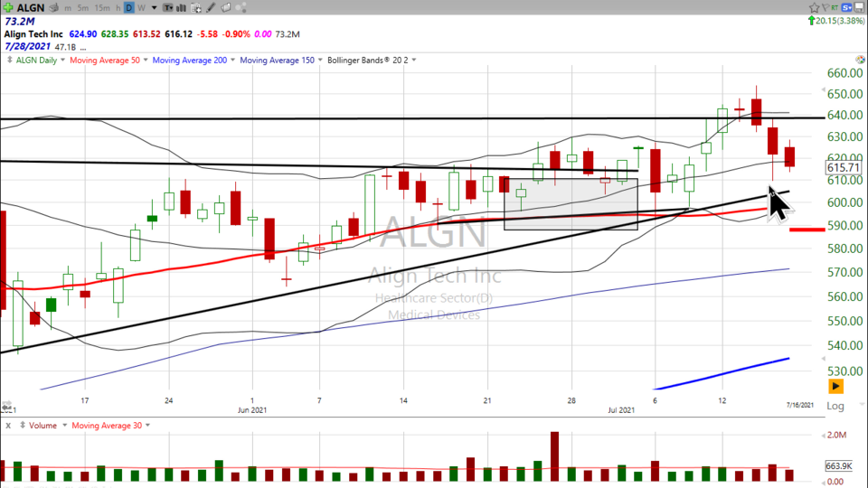868x488 pixels.
Task: Click the share dots icon
Action: pos(241,8)
